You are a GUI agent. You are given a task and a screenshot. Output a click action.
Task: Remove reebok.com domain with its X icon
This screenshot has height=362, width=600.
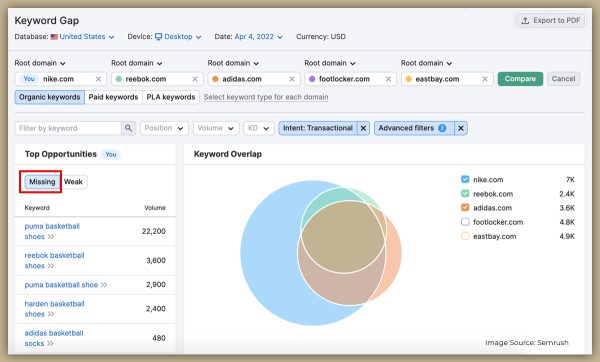pyautogui.click(x=195, y=79)
